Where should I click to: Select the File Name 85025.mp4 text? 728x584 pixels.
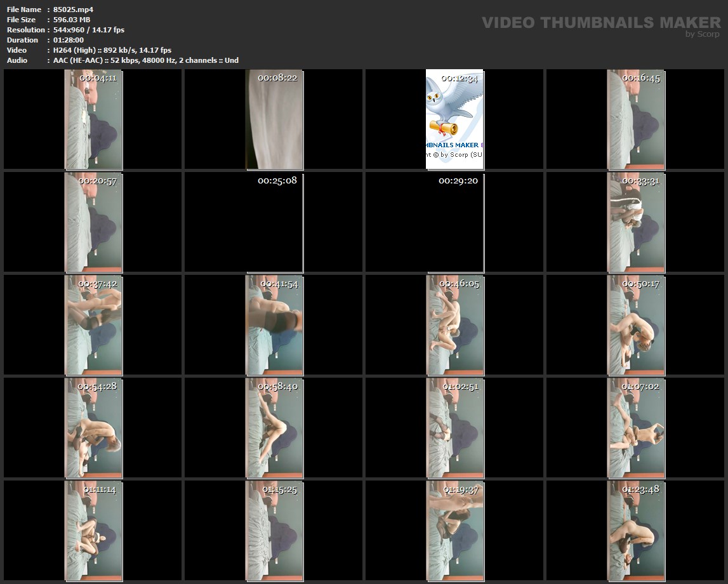click(x=73, y=10)
